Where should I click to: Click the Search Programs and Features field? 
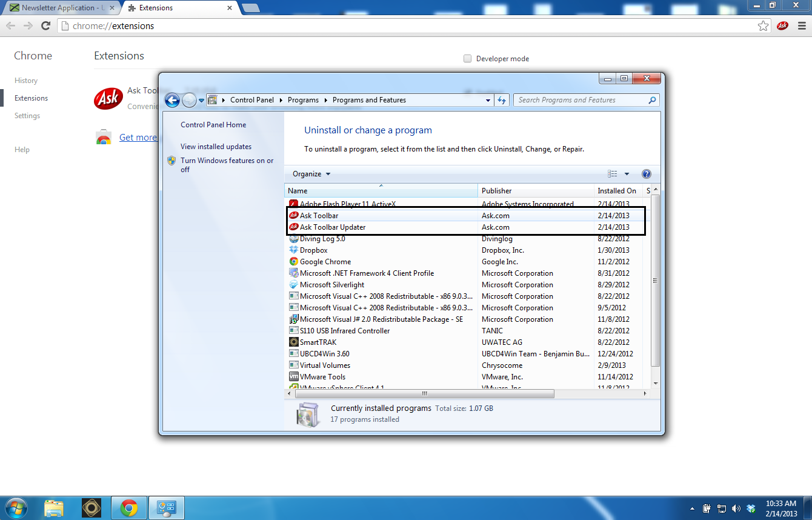587,101
